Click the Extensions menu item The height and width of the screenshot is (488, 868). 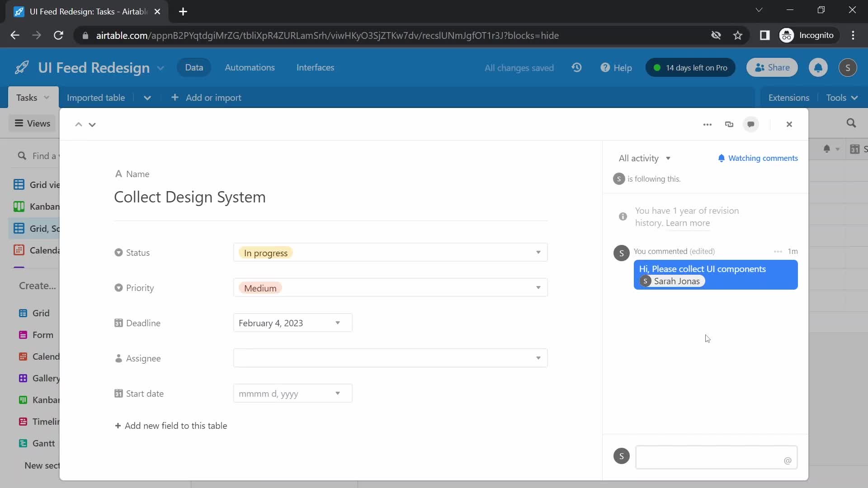tap(789, 97)
